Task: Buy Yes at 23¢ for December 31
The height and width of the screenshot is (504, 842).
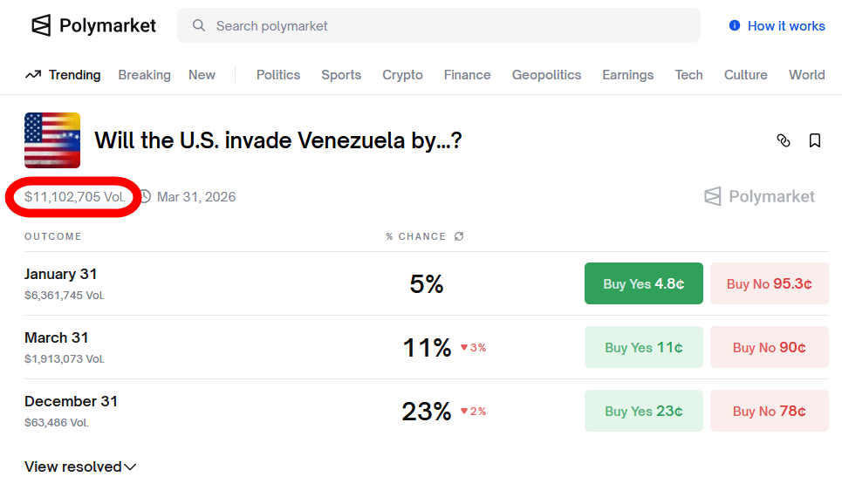Action: tap(643, 411)
